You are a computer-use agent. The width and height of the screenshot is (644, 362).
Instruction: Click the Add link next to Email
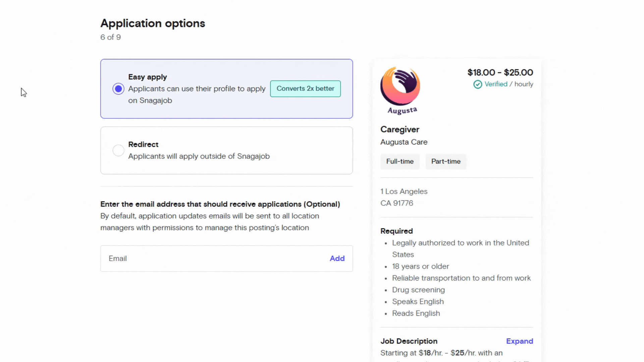point(337,258)
